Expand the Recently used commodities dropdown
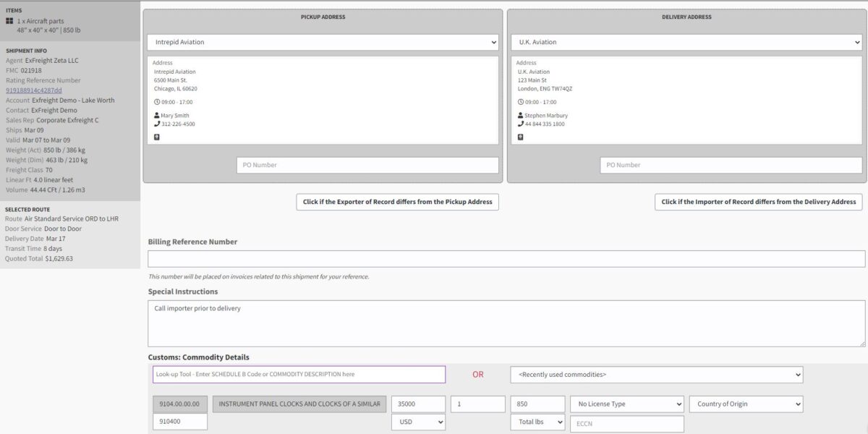The height and width of the screenshot is (434, 868). 657,375
